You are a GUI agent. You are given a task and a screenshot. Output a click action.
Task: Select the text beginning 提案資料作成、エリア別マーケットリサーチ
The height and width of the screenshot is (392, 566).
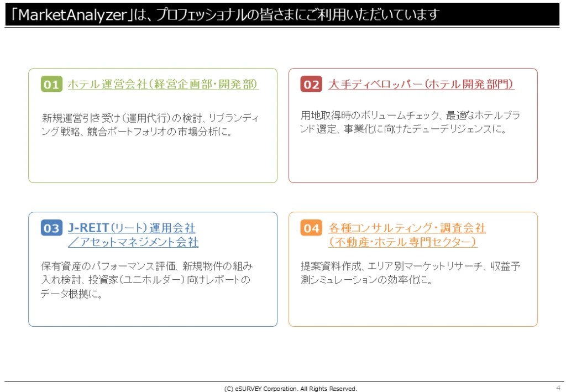pyautogui.click(x=410, y=266)
